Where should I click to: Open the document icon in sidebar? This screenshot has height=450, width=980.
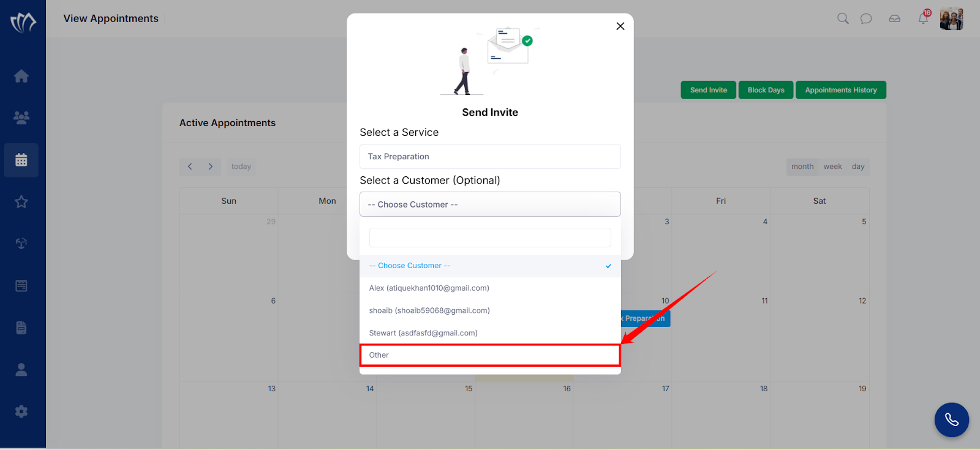21,328
